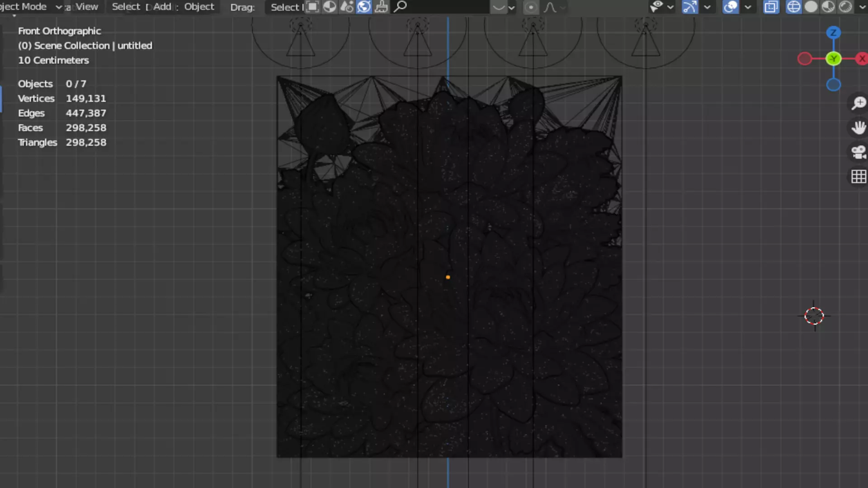Open the Object menu

pos(199,7)
